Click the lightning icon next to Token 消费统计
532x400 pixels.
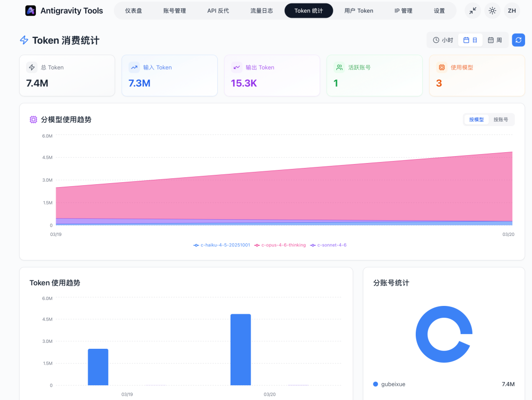point(23,40)
